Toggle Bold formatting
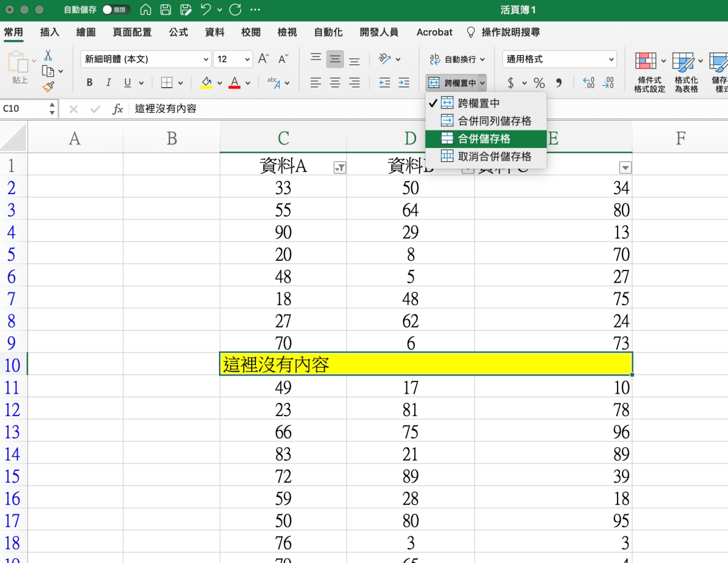The image size is (728, 563). (90, 83)
